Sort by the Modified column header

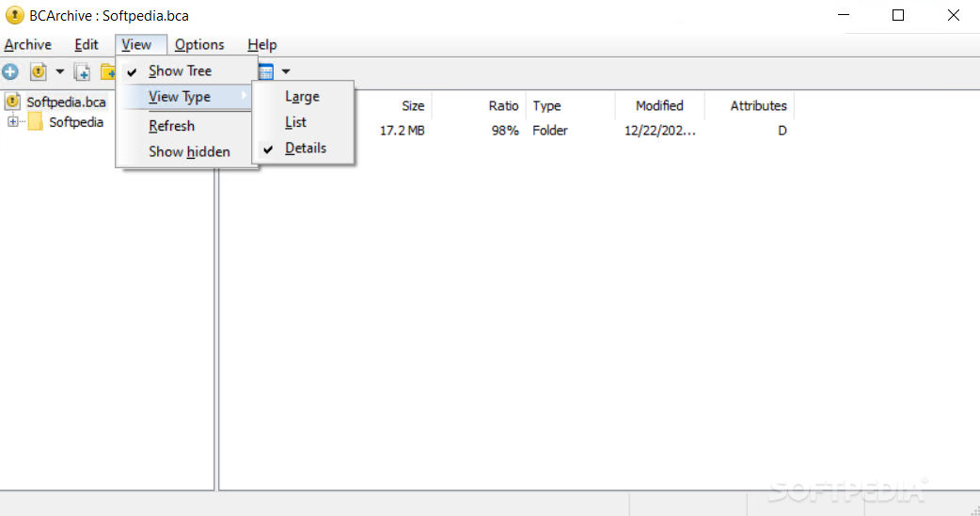pyautogui.click(x=660, y=105)
